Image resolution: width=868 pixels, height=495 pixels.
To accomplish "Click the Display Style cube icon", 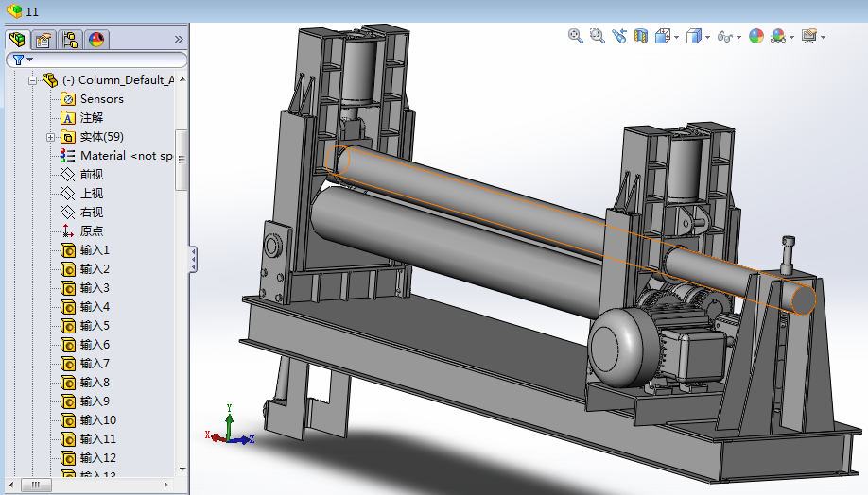I will pyautogui.click(x=694, y=37).
